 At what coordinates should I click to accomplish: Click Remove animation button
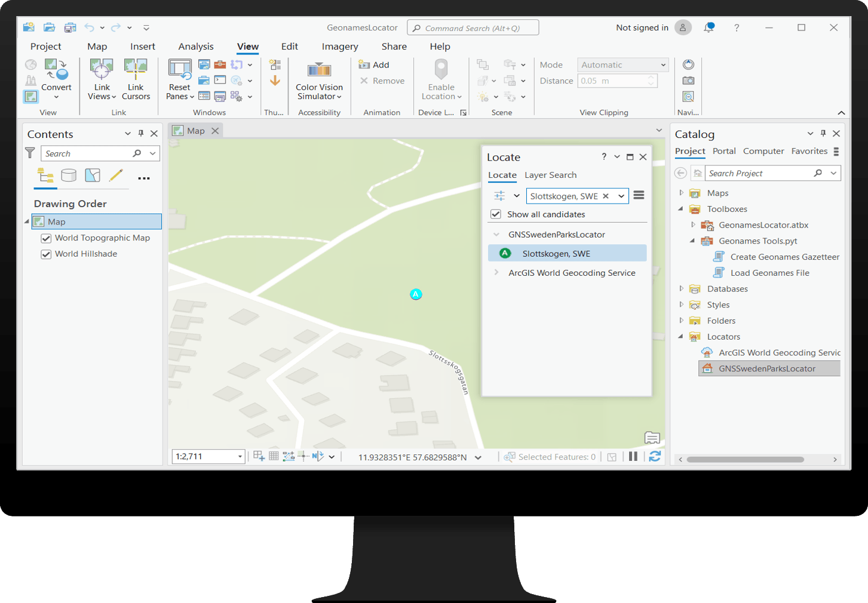(x=382, y=81)
